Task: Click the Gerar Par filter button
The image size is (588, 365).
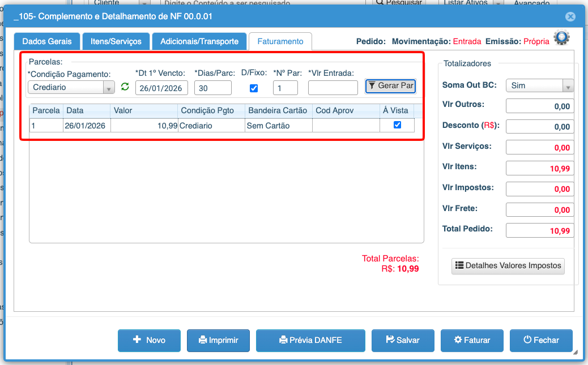Action: pyautogui.click(x=390, y=86)
